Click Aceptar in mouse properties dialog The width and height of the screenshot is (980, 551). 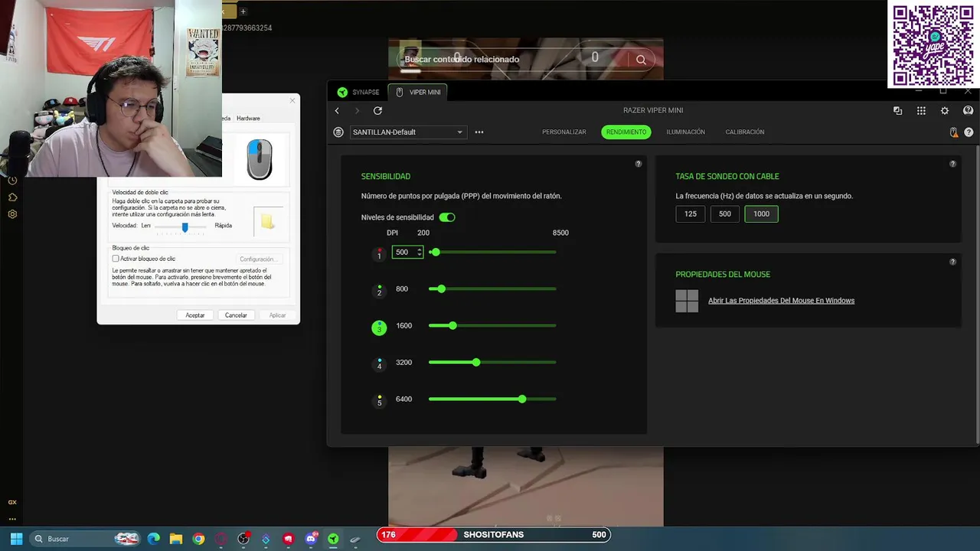[x=195, y=315]
